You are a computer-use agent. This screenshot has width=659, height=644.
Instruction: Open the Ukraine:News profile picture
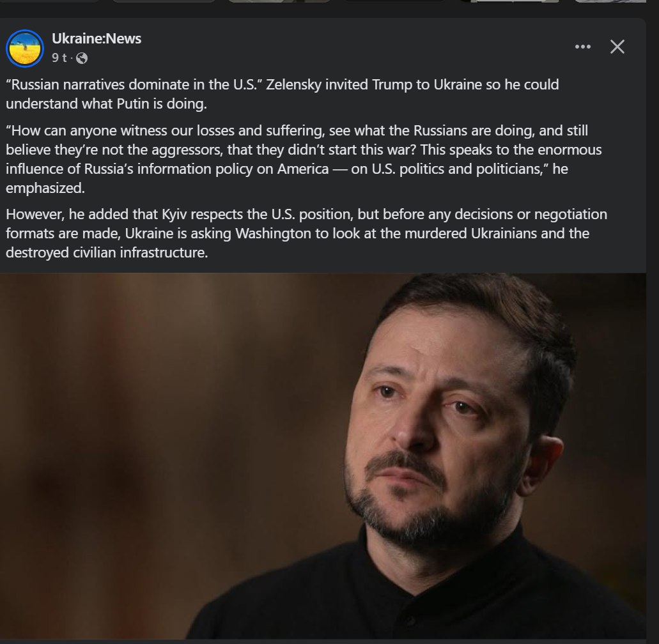(25, 49)
